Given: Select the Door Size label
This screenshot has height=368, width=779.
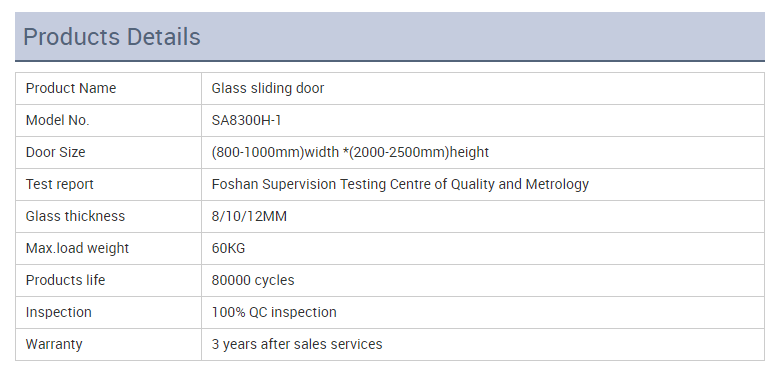Looking at the screenshot, I should click(55, 152).
